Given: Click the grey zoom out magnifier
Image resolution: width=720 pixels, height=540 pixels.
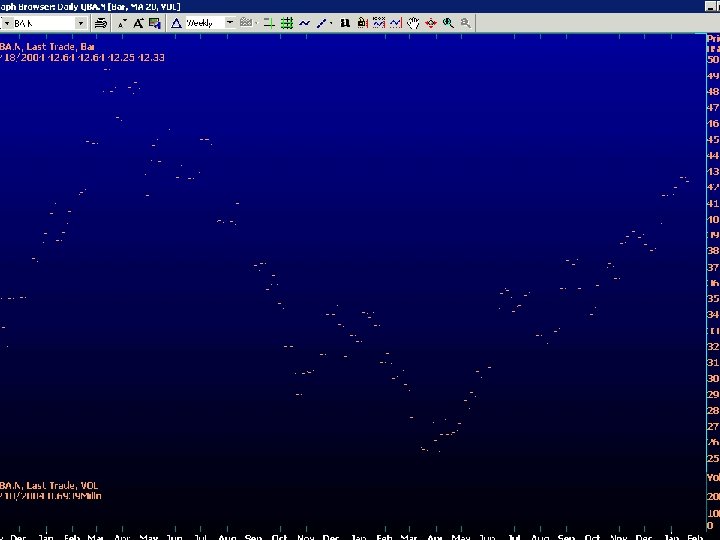Looking at the screenshot, I should (x=465, y=23).
